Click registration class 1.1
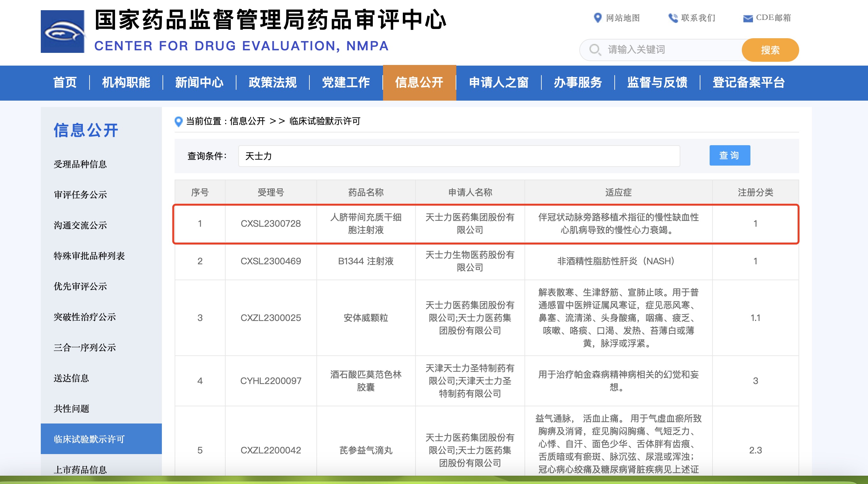This screenshot has height=484, width=868. click(x=755, y=317)
